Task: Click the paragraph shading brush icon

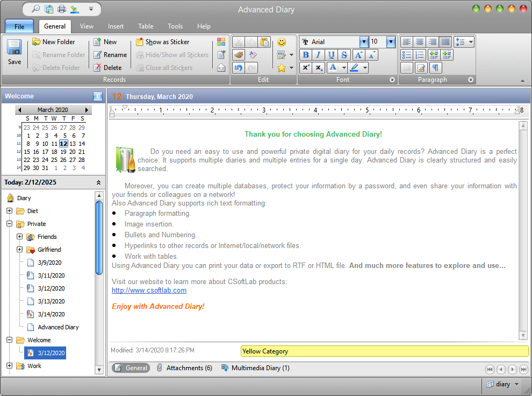Action: pos(421,68)
